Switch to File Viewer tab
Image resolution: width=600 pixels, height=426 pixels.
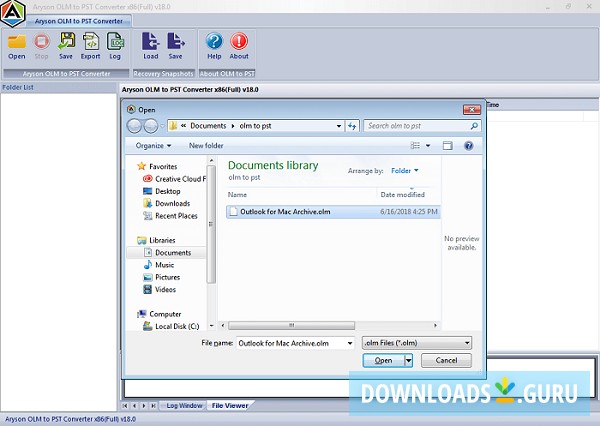(230, 405)
